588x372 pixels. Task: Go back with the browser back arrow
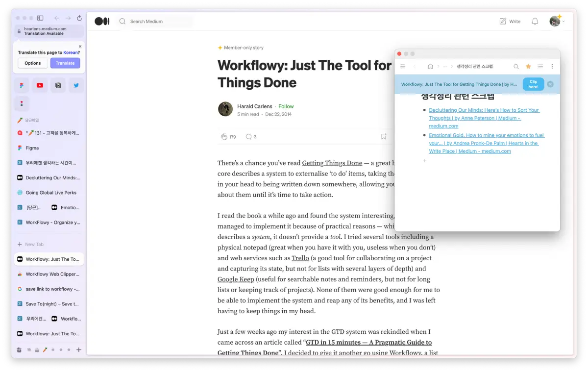[57, 18]
